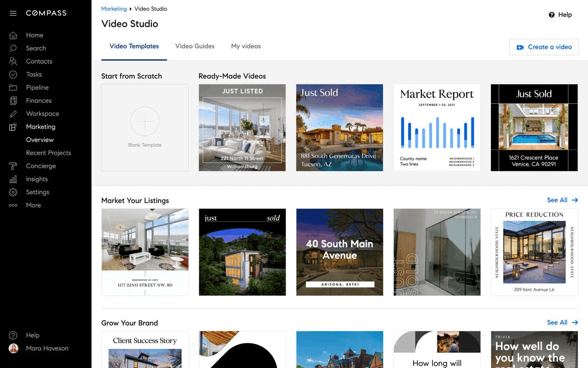Screen dimensions: 588x368
Task: Select Marketing label in the sidebar
Action: [41, 127]
